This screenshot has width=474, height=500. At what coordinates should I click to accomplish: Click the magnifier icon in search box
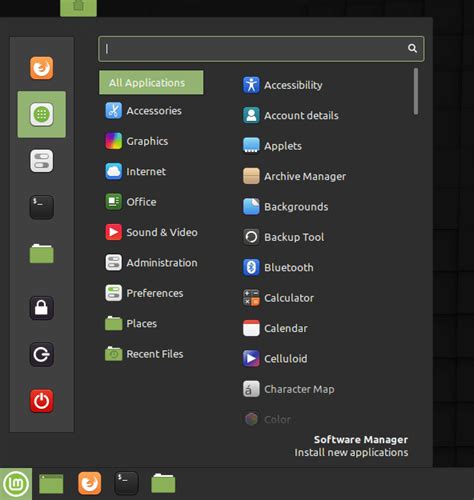(412, 48)
